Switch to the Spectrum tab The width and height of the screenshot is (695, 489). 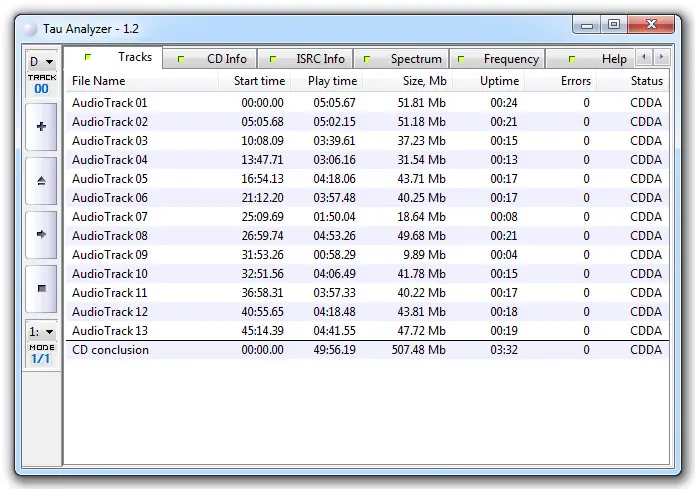point(402,59)
